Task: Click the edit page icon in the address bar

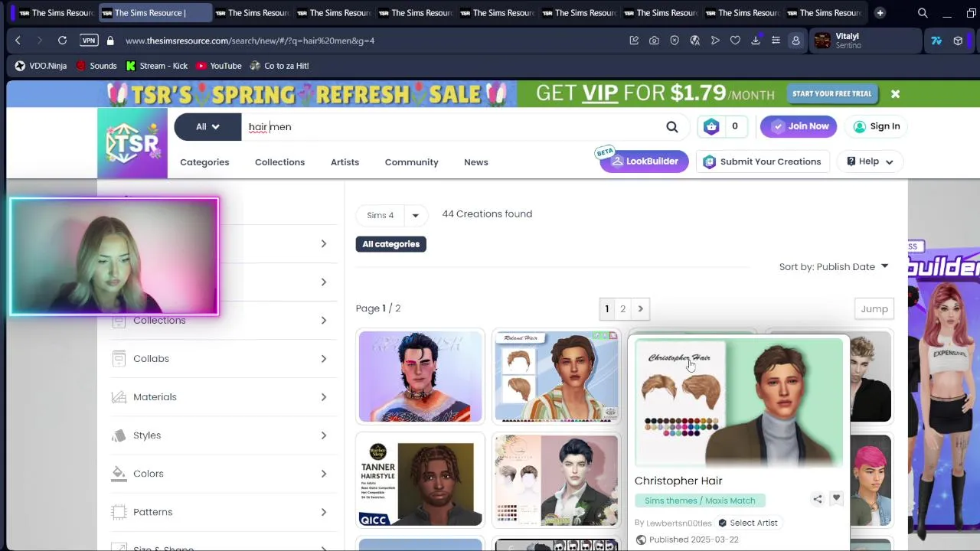Action: pos(634,41)
